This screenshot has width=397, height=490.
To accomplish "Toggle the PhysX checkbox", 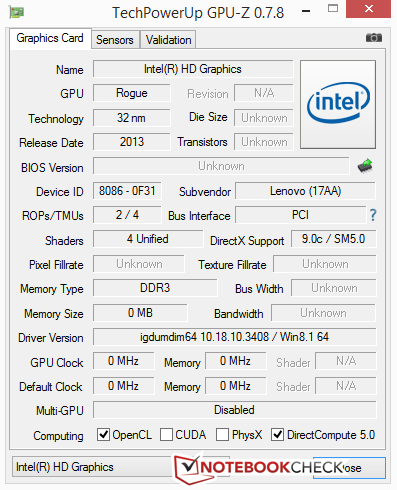I will point(222,435).
